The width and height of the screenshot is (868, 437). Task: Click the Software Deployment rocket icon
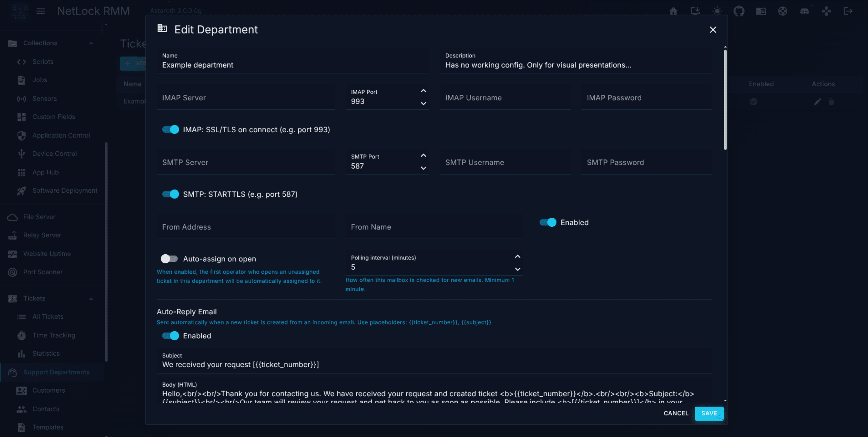tap(22, 191)
